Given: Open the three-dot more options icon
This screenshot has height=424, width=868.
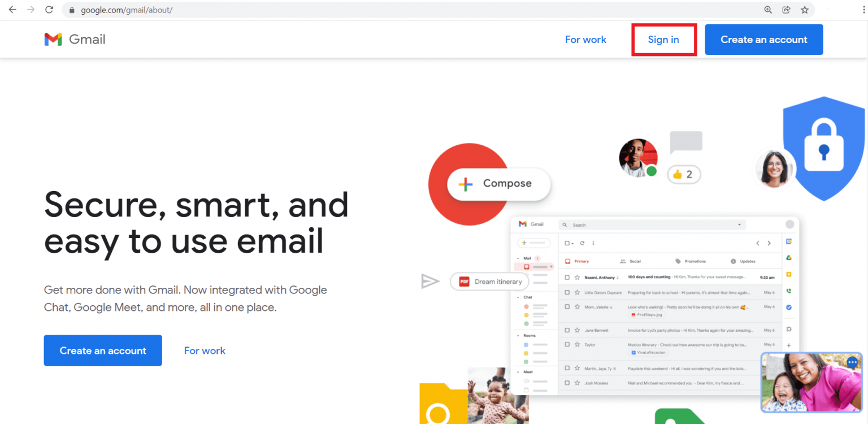Looking at the screenshot, I should [x=593, y=243].
